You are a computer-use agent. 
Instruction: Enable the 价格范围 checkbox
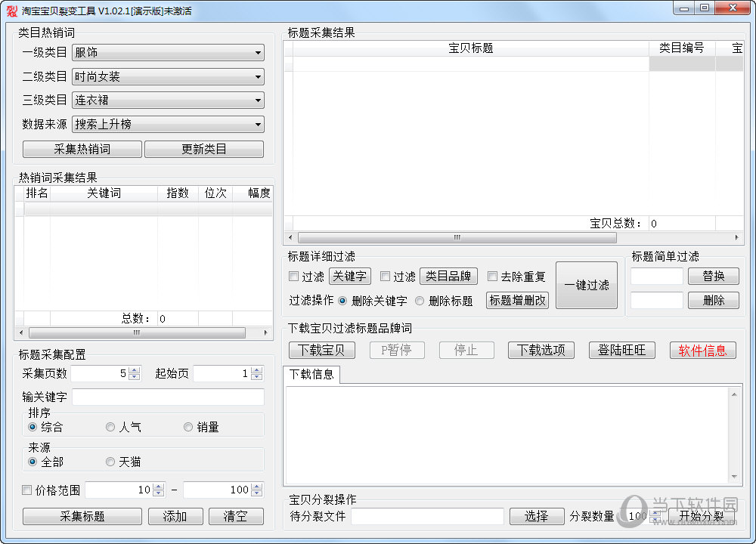coord(27,490)
